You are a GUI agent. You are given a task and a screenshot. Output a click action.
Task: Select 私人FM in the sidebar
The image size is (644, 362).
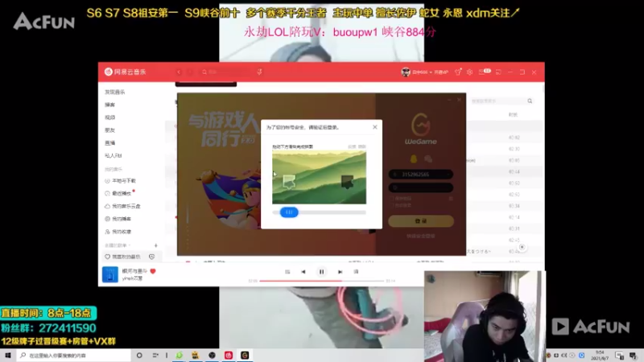[x=114, y=155]
